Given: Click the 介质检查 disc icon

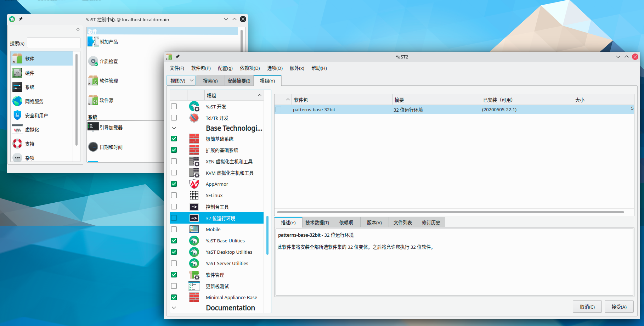Looking at the screenshot, I should (x=93, y=61).
